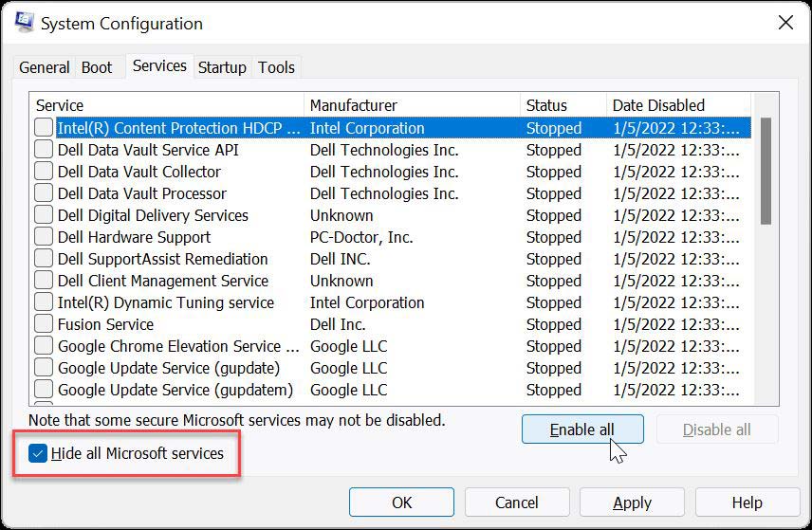Open Help for System Configuration

747,503
